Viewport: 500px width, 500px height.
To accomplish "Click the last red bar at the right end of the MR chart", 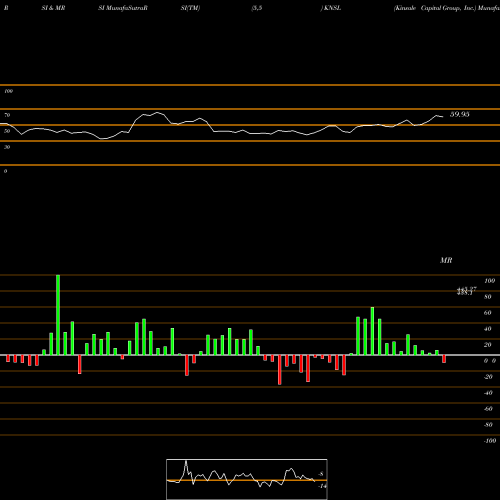I will 444,359.
